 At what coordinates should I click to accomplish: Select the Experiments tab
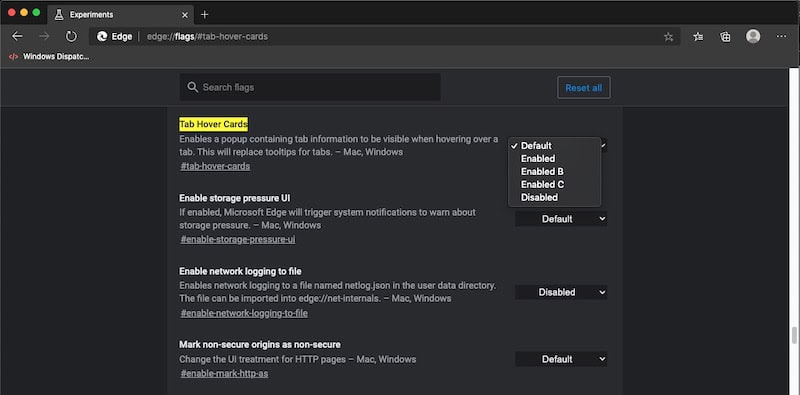tap(120, 15)
